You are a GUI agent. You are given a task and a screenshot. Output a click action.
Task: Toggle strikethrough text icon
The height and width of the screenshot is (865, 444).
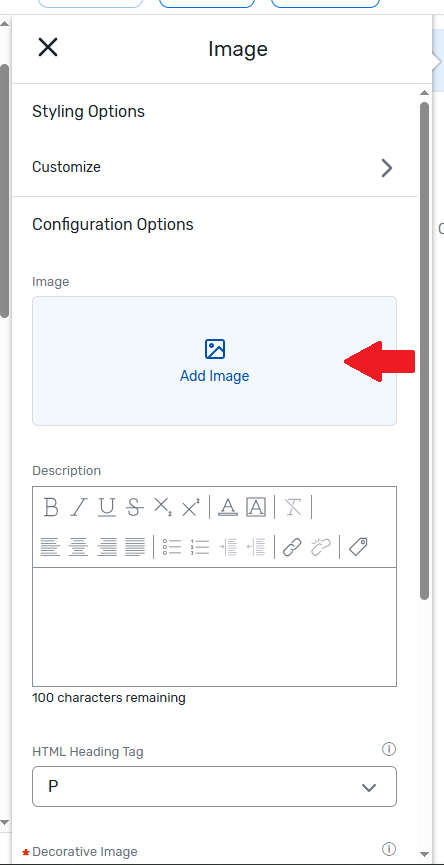[x=135, y=507]
